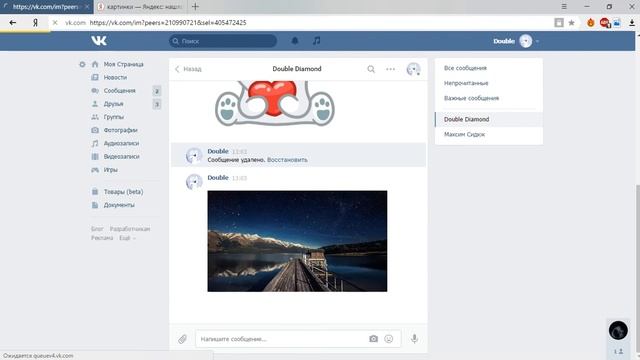640x360 pixels.
Task: Open Игры in the sidebar
Action: 110,169
